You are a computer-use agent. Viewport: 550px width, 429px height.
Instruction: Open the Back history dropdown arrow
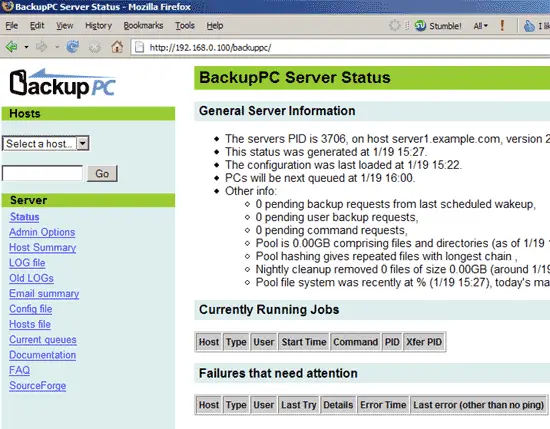(26, 47)
